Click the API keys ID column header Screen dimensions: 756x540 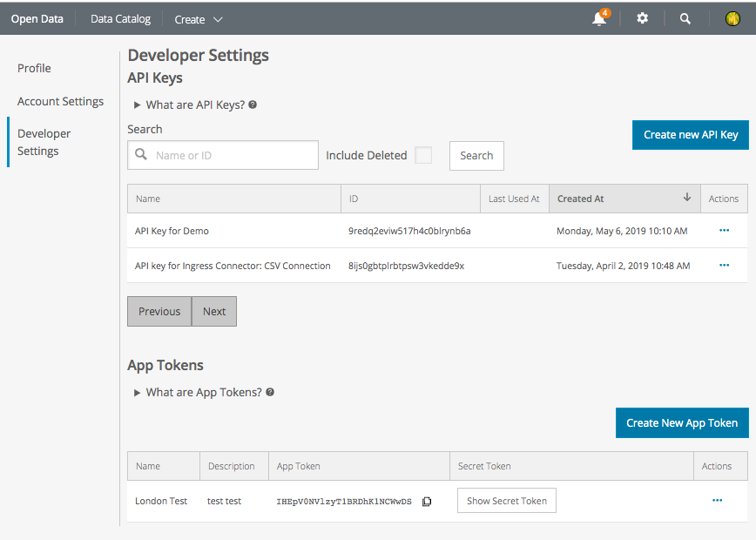coord(410,199)
